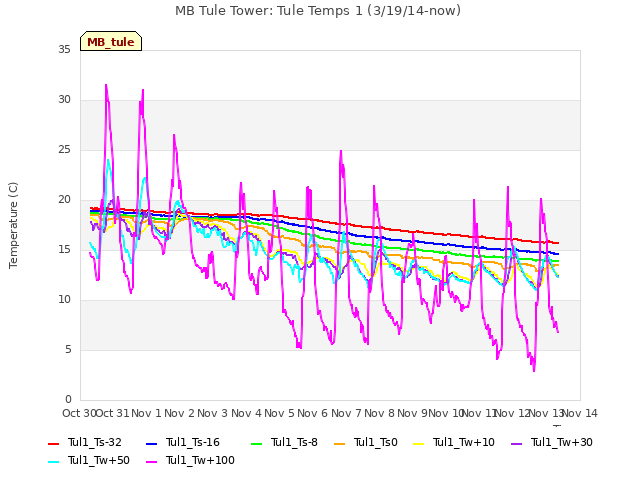Select the Tul1_Tw+50 legend label
Image resolution: width=640 pixels, height=480 pixels.
tap(99, 460)
